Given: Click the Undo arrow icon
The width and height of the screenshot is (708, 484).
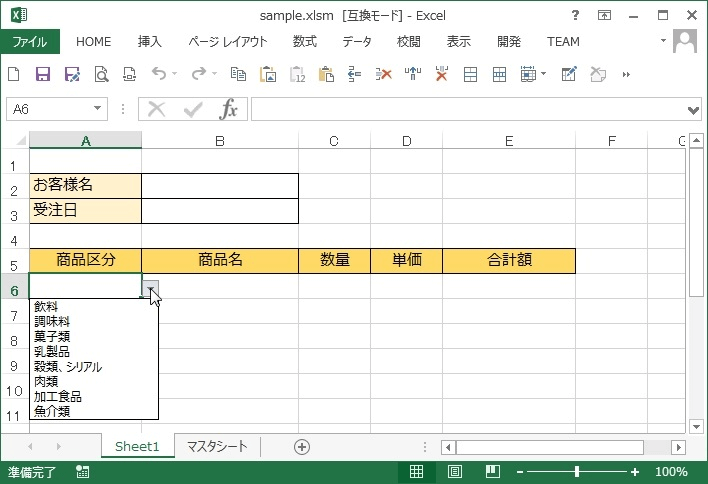Looking at the screenshot, I should (158, 74).
